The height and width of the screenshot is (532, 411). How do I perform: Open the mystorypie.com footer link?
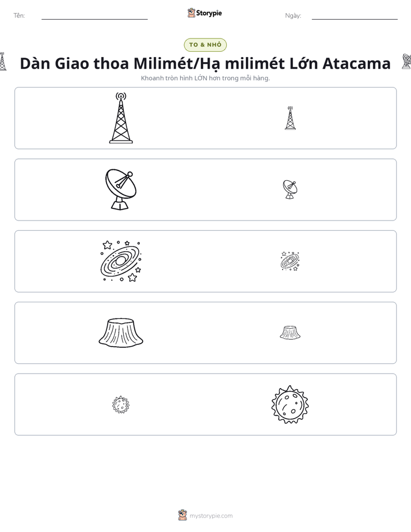coord(211,516)
